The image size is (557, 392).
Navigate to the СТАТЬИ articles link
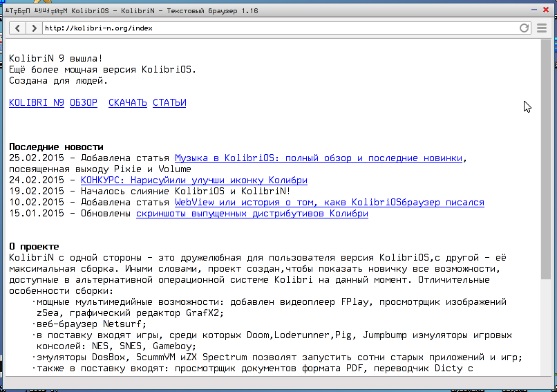(169, 103)
